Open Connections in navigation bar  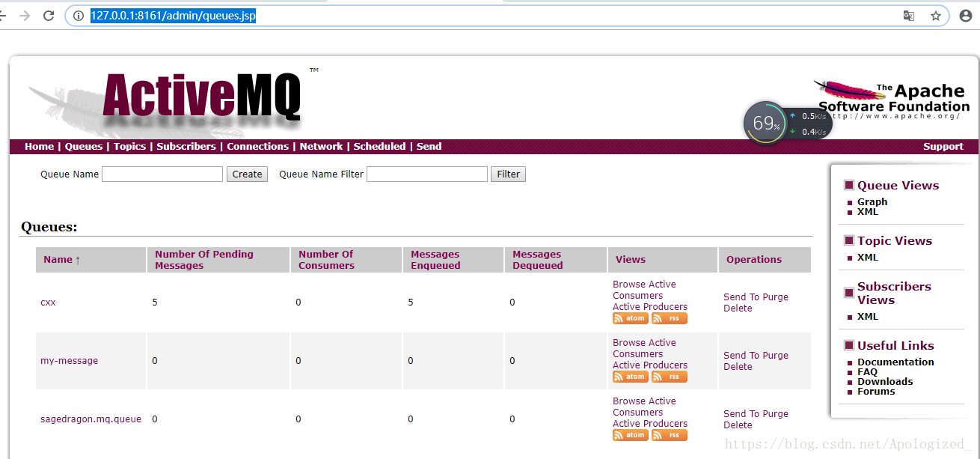click(257, 147)
